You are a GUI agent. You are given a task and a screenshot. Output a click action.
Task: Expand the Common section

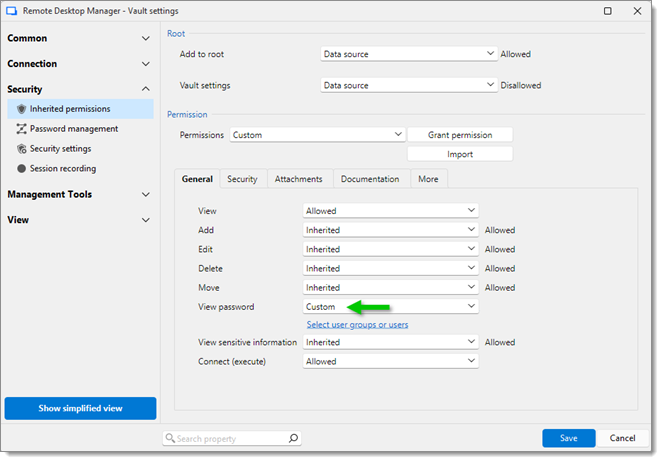(x=146, y=38)
